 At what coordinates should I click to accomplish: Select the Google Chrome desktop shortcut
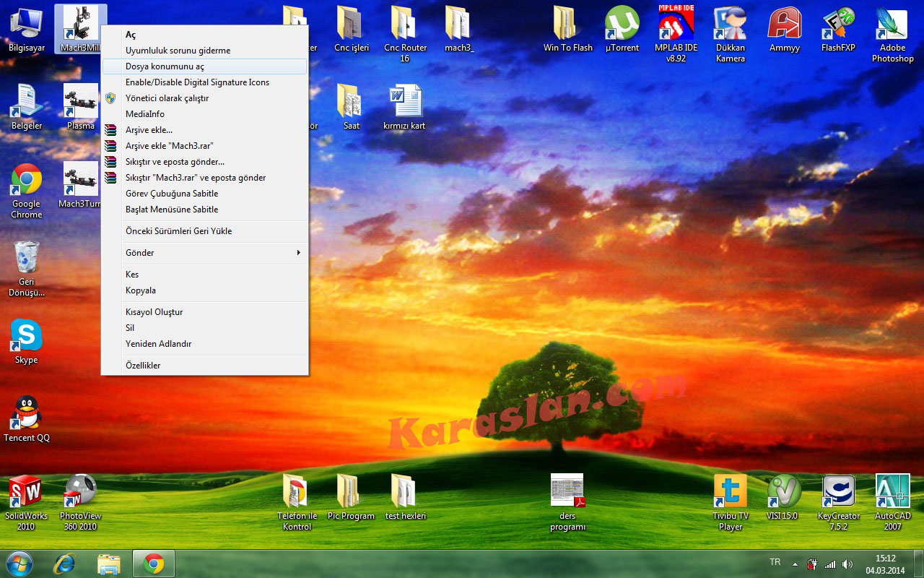coord(27,191)
